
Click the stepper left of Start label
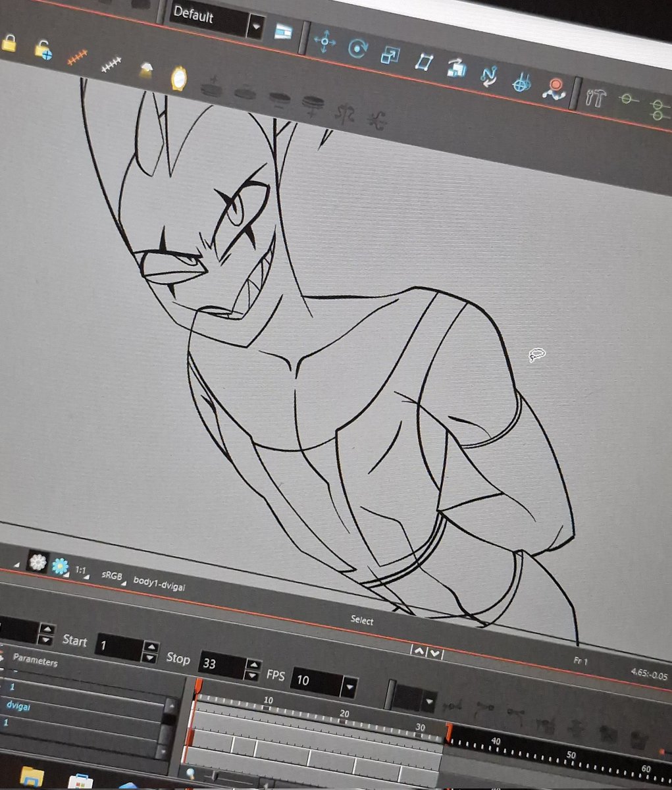[45, 634]
